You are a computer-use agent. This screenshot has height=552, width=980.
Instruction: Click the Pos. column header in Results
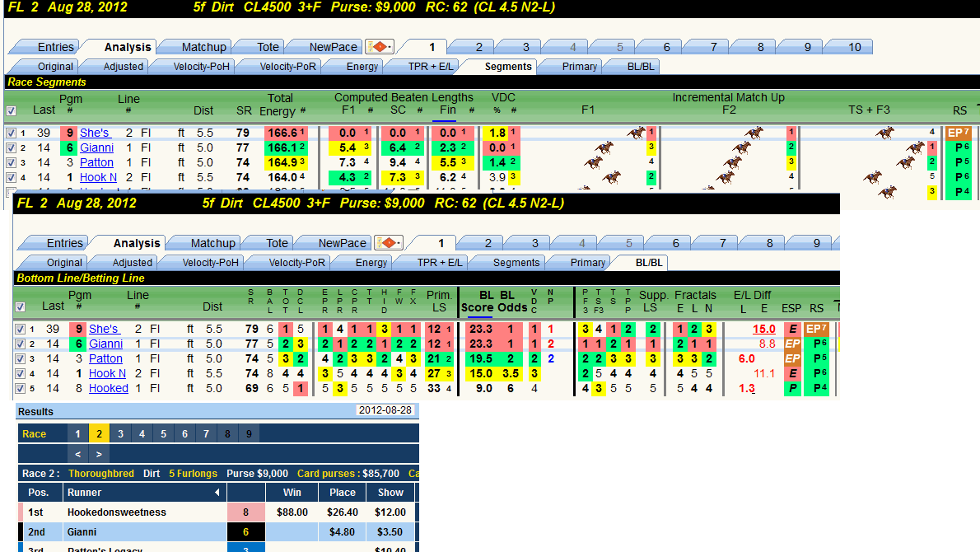(39, 493)
